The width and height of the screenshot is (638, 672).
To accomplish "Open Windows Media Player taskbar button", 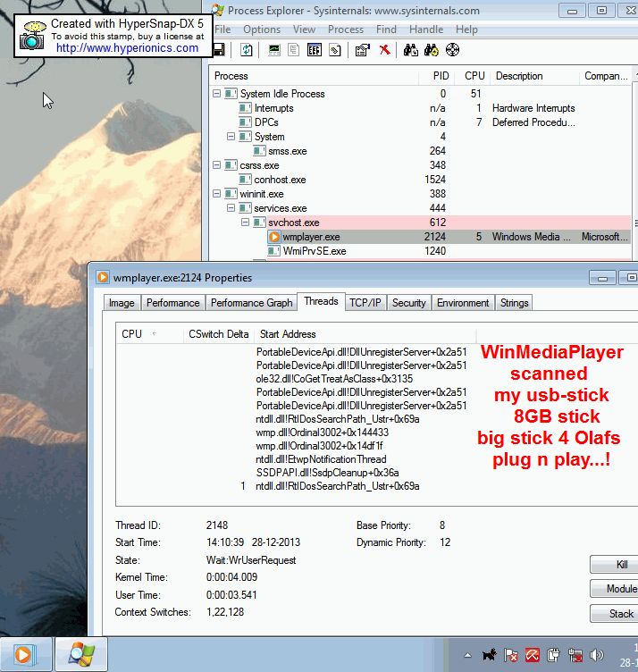I will click(26, 654).
